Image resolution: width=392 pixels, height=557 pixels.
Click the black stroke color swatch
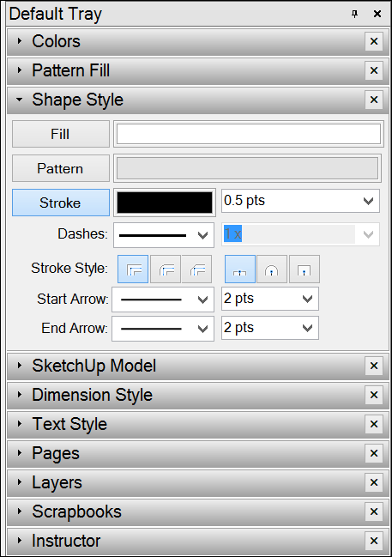pos(165,203)
